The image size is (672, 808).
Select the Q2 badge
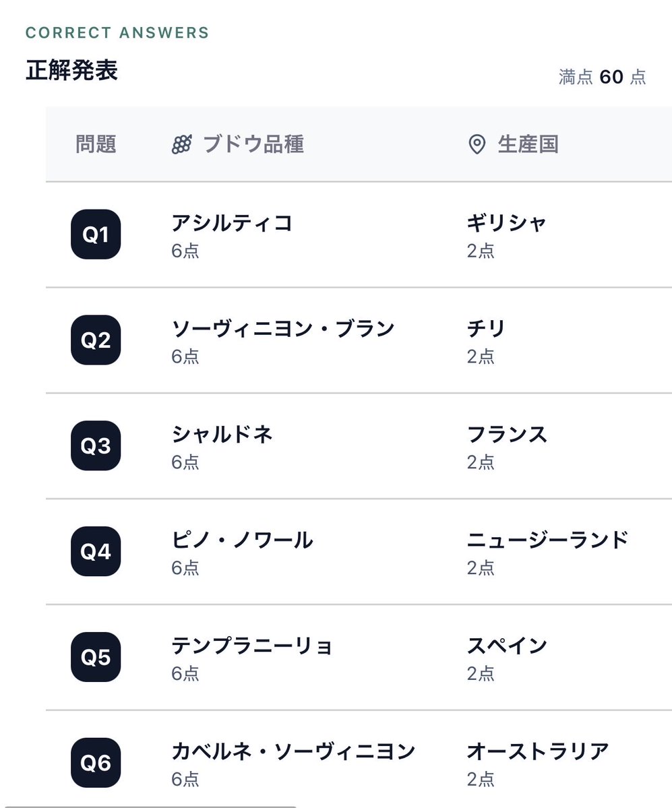click(x=96, y=340)
